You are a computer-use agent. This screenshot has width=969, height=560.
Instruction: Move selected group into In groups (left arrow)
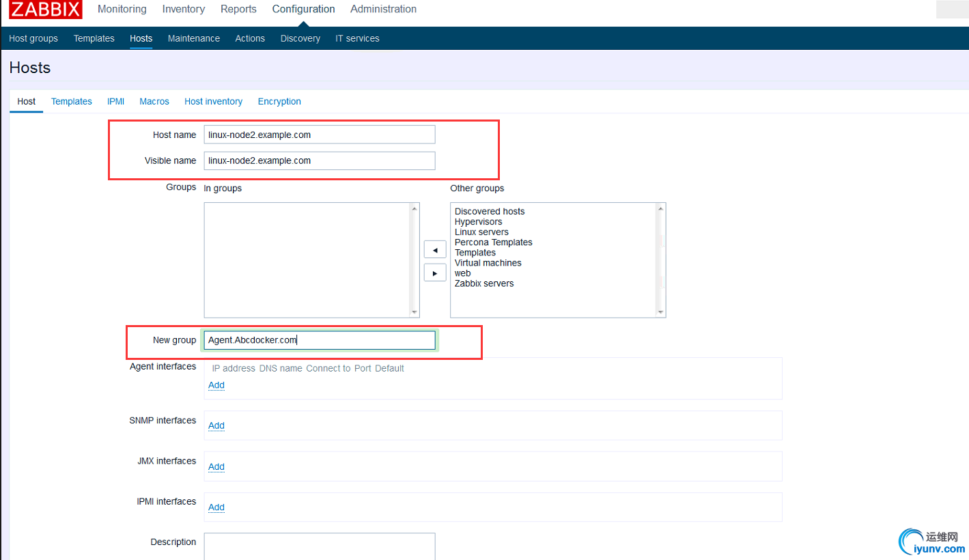point(435,249)
